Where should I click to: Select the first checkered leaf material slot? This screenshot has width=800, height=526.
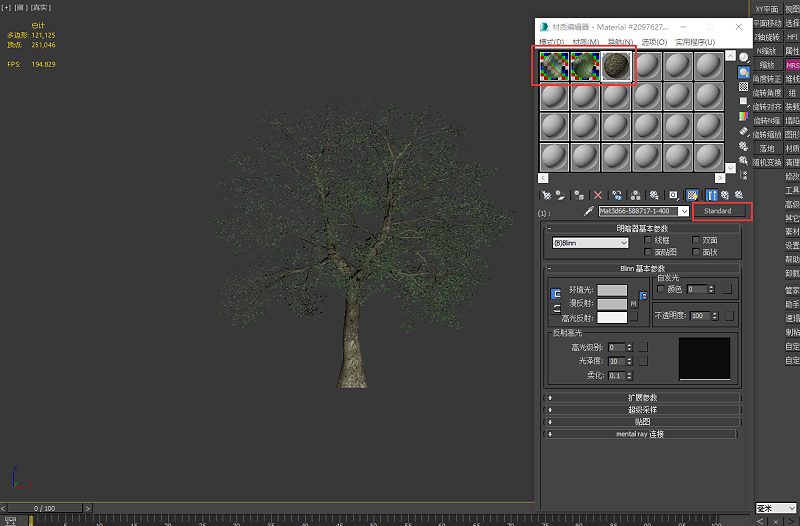click(554, 66)
